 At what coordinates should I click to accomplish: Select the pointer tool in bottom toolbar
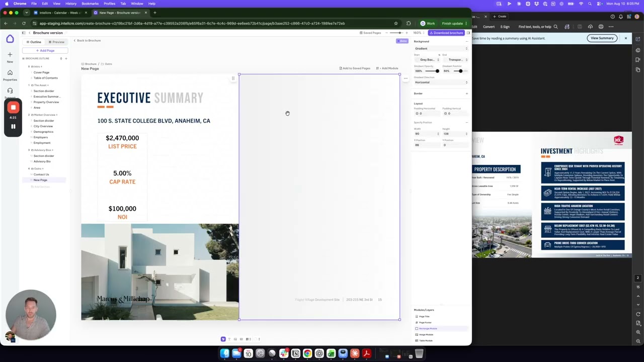223,339
